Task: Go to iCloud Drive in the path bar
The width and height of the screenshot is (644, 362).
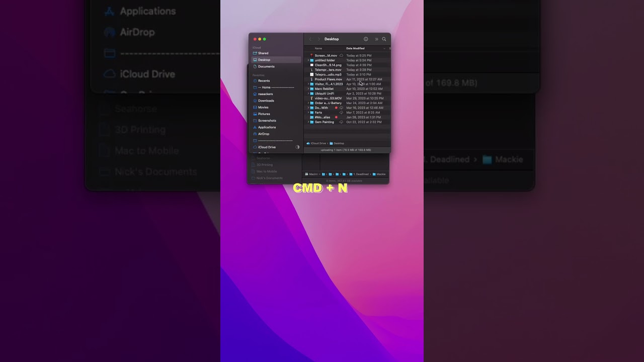Action: 316,143
